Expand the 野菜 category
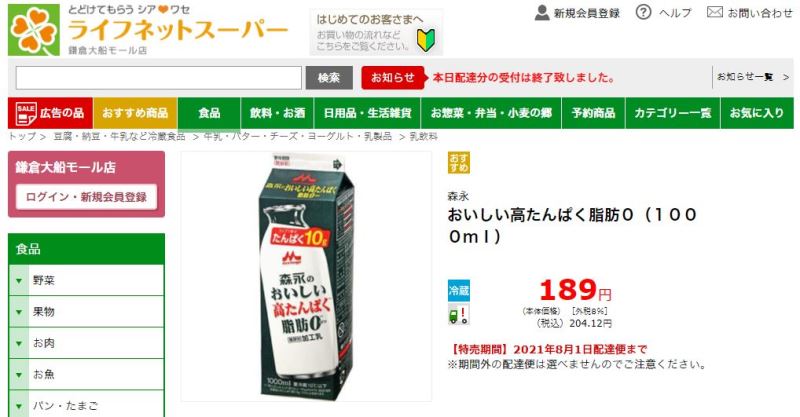 coord(86,280)
